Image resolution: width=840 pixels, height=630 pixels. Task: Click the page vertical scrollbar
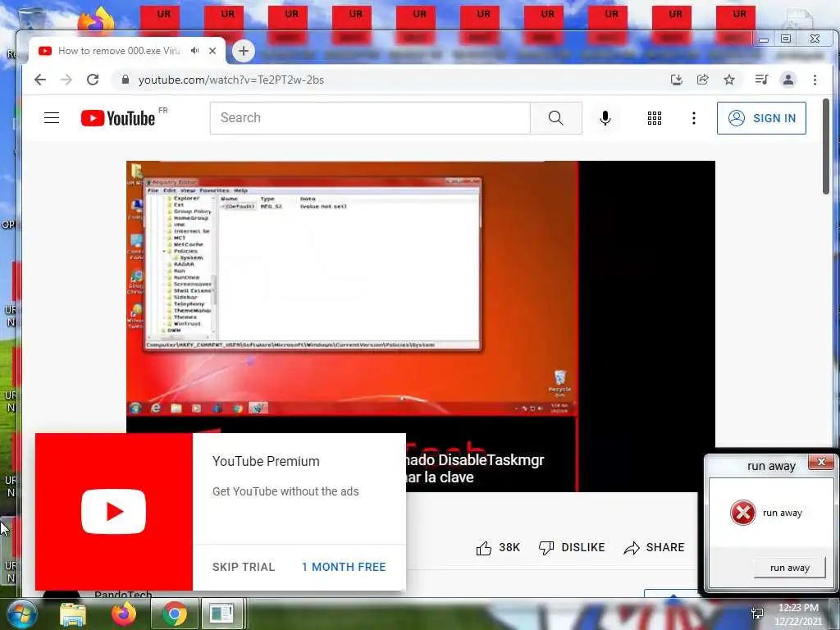[x=827, y=146]
